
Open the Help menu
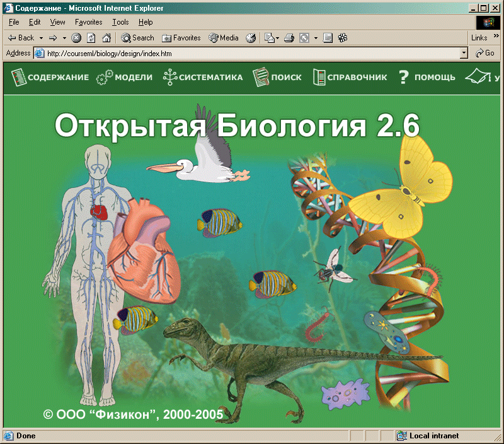coord(146,22)
